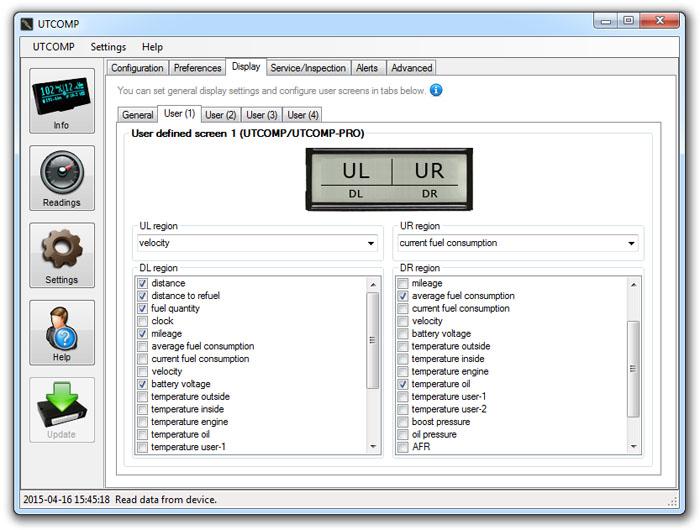Screen dimensions: 700x530
Task: Open the Settings menu in the menu bar
Action: click(x=108, y=47)
